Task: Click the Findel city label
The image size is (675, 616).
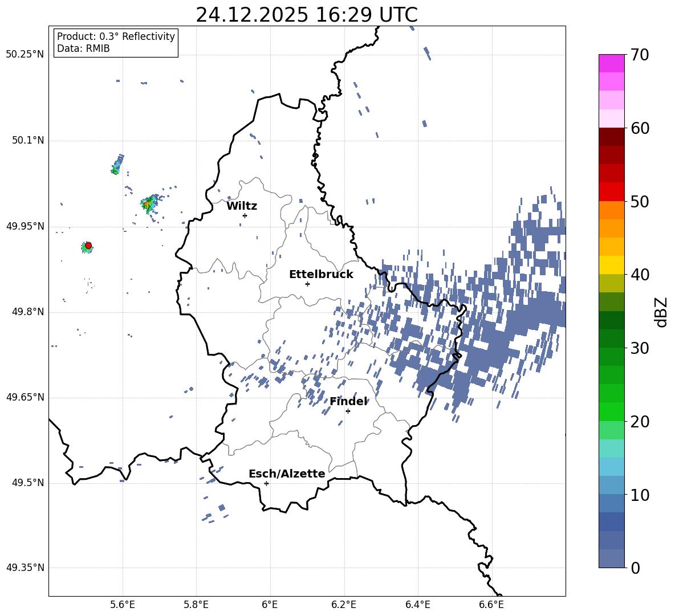Action: 349,401
